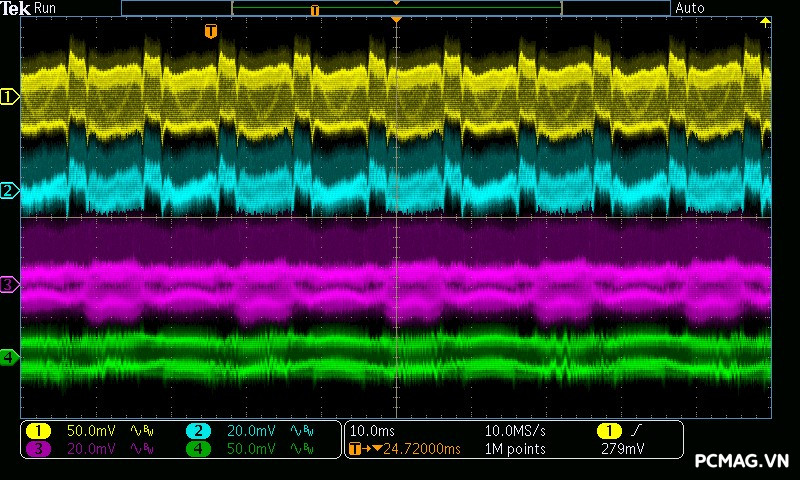Click the channel 1 yellow ground marker
The height and width of the screenshot is (480, 800).
[9, 97]
